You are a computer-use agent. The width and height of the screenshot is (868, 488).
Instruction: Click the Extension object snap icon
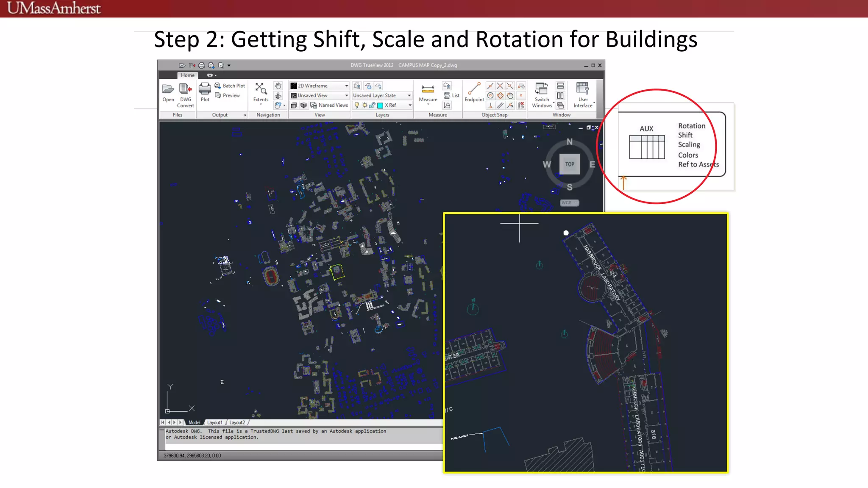tap(521, 86)
